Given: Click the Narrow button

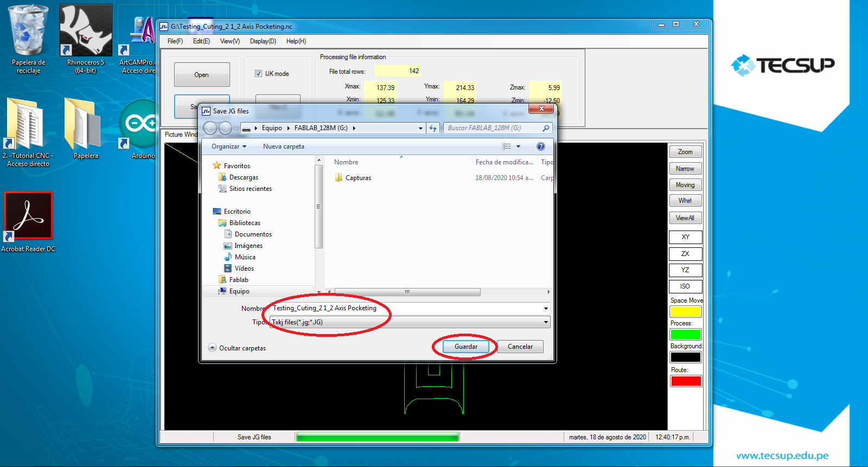Looking at the screenshot, I should coord(685,169).
